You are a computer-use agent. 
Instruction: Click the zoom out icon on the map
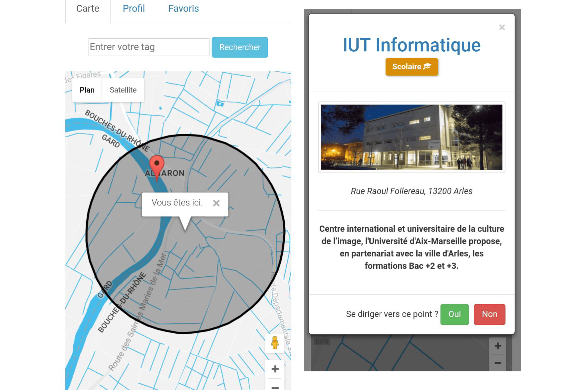click(x=275, y=388)
